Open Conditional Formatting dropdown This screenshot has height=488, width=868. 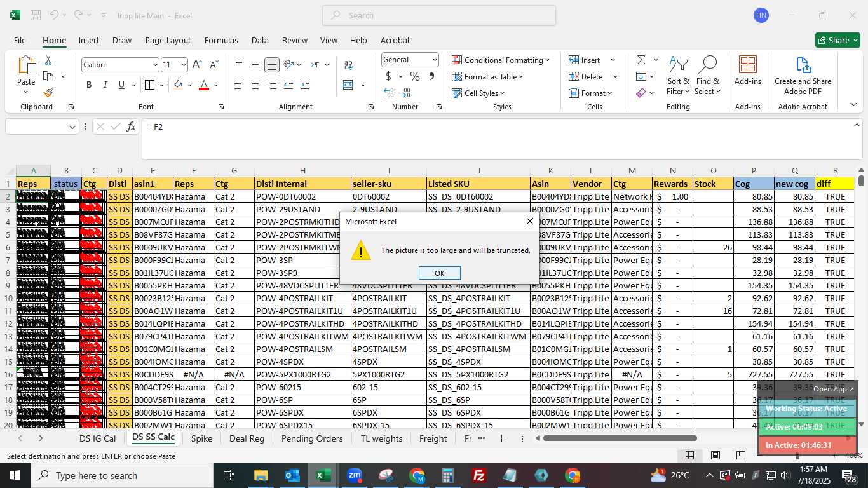pos(500,60)
